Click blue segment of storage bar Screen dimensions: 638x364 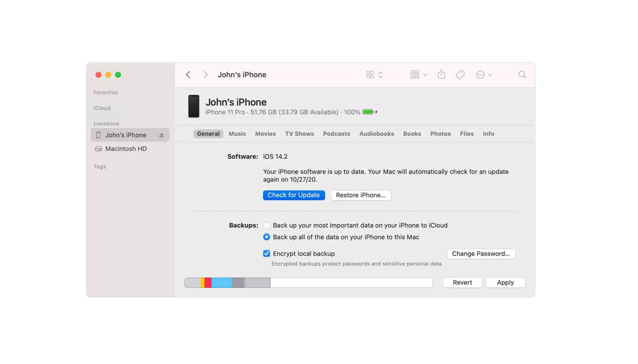click(x=221, y=283)
